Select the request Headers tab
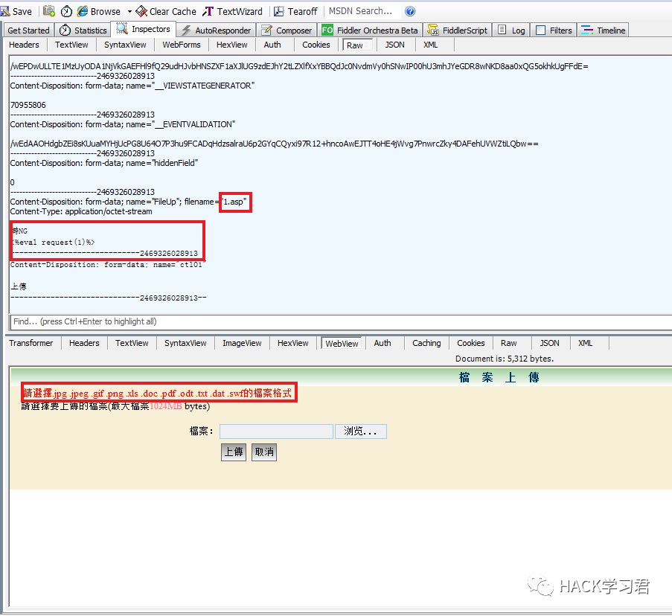The width and height of the screenshot is (672, 616). (x=24, y=45)
